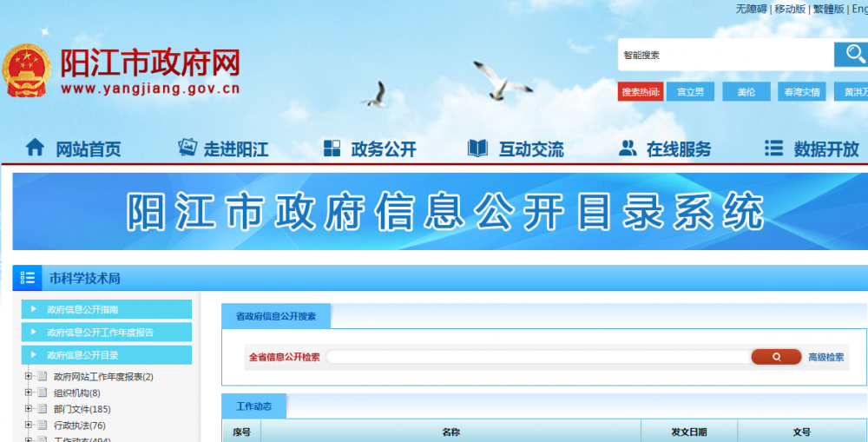Click the 名称 column header
The image size is (868, 442).
click(450, 432)
